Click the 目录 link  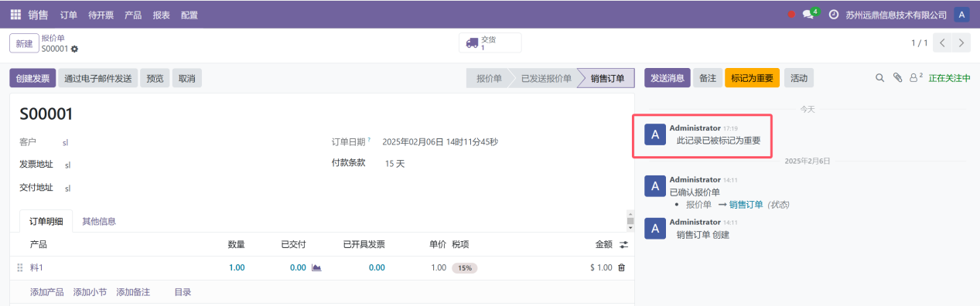(x=183, y=292)
